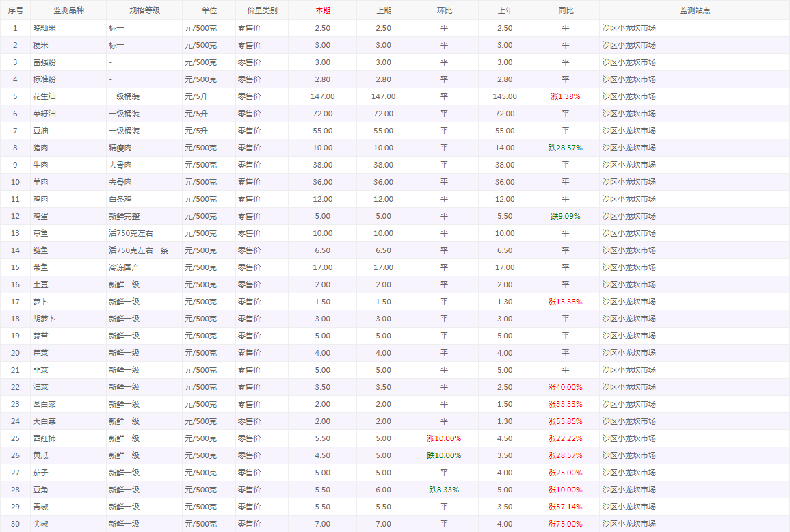Click the 监测品种 column header
The image size is (790, 532).
(68, 10)
